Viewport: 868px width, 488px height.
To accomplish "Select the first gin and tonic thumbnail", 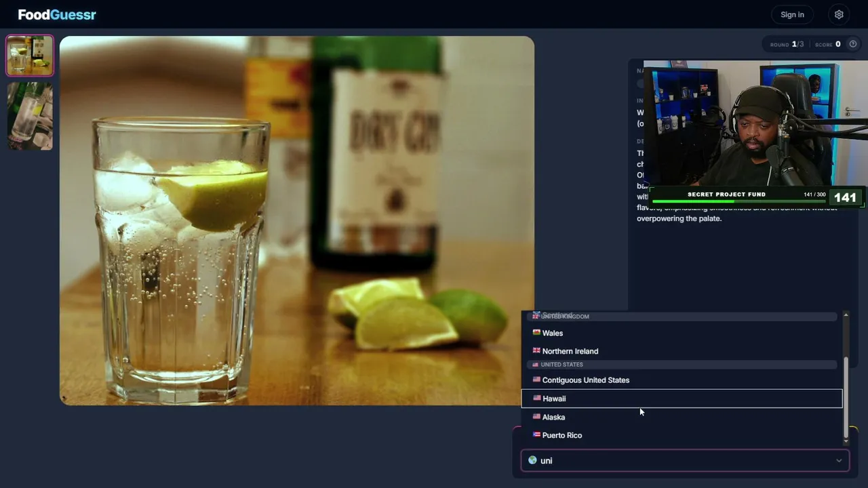I will 30,56.
